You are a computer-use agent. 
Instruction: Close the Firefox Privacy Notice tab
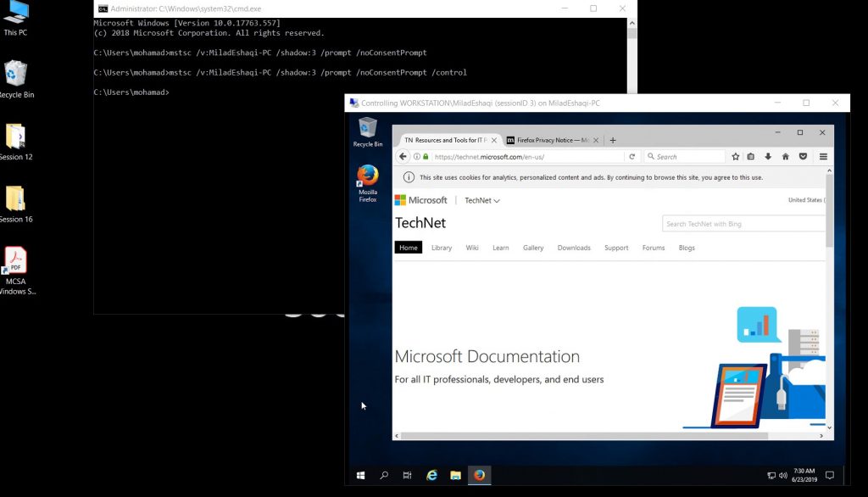click(596, 140)
